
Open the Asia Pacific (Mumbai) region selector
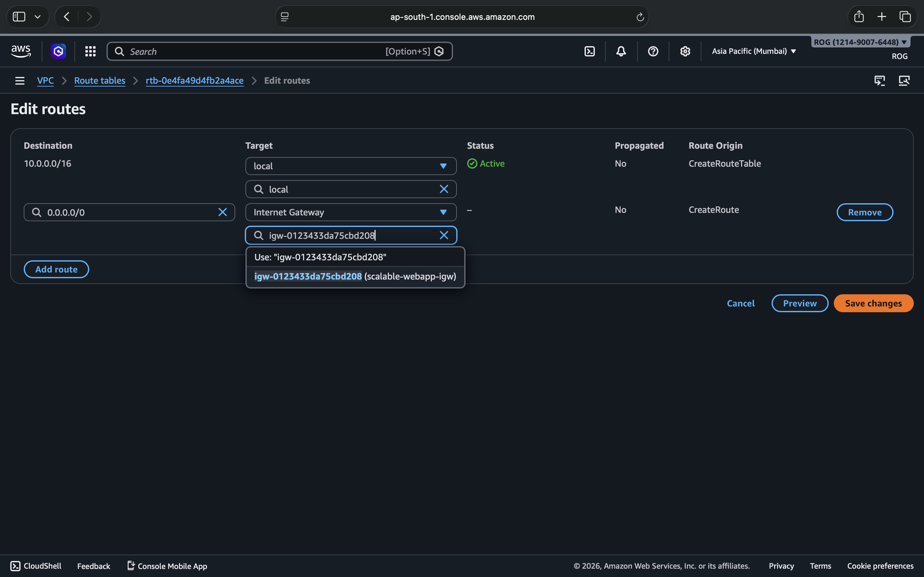point(754,51)
